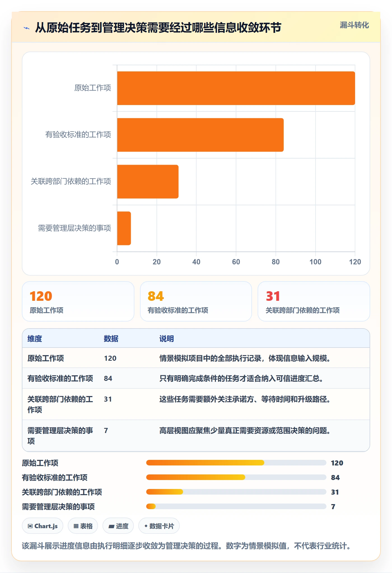Click description 只有明确完成条件的任务
392x573 pixels.
pyautogui.click(x=242, y=378)
